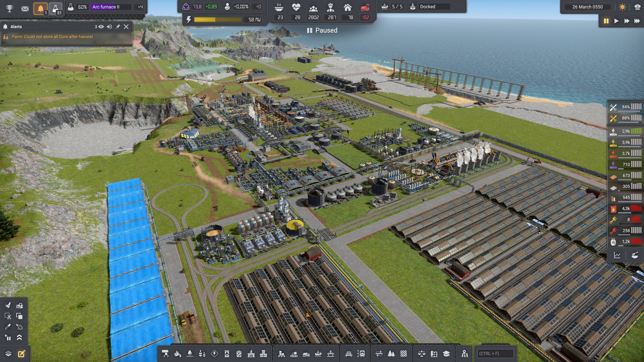Viewport: 644px width, 362px height.
Task: Open the electricity build category
Action: [214, 354]
